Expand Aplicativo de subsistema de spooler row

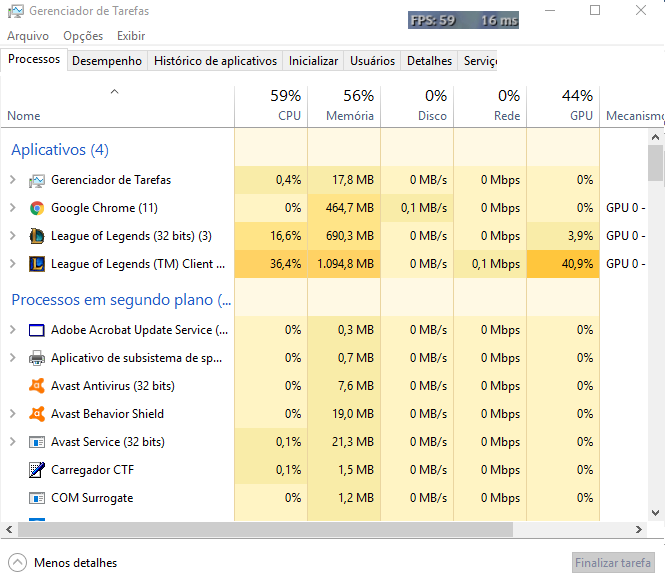coord(13,358)
